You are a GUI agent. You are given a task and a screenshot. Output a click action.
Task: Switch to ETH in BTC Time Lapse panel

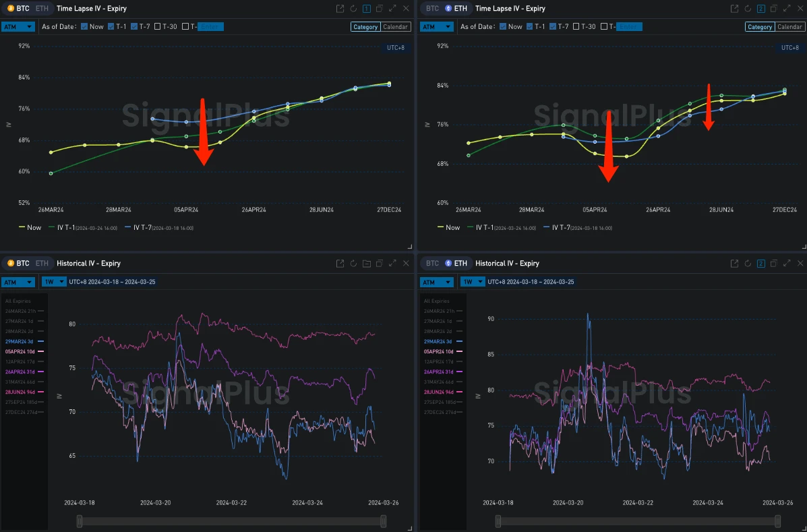[42, 9]
